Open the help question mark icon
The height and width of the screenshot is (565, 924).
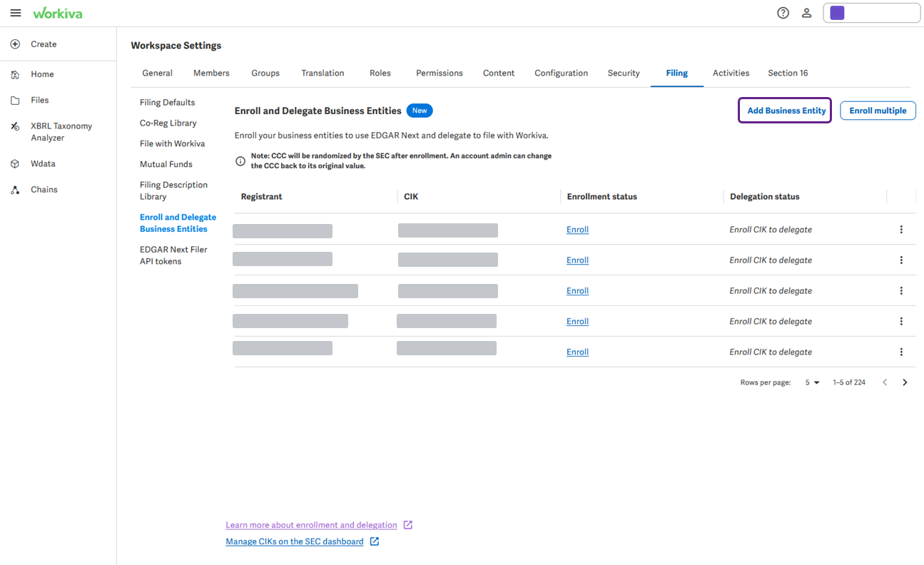click(x=783, y=13)
